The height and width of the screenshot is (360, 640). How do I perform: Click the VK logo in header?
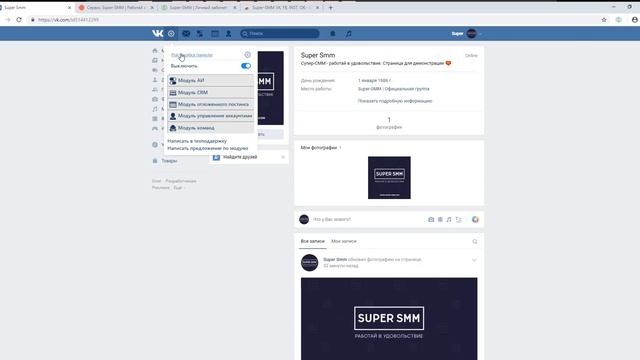pos(158,33)
